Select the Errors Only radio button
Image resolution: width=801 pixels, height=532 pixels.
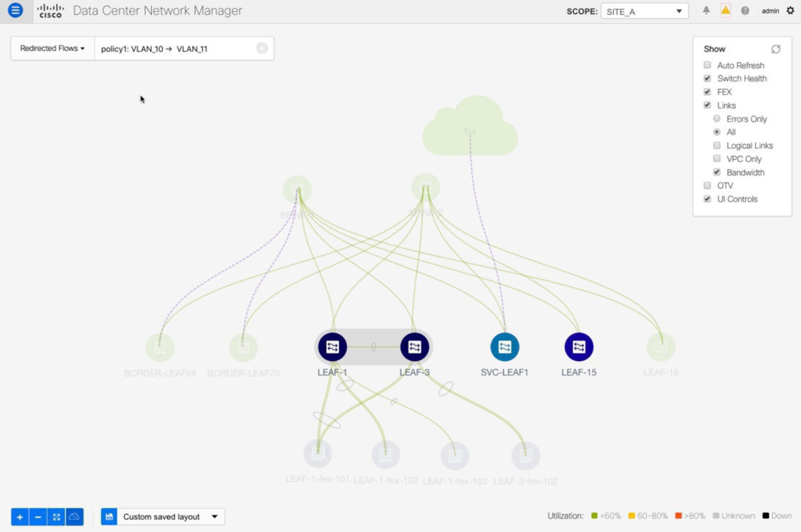pyautogui.click(x=717, y=119)
